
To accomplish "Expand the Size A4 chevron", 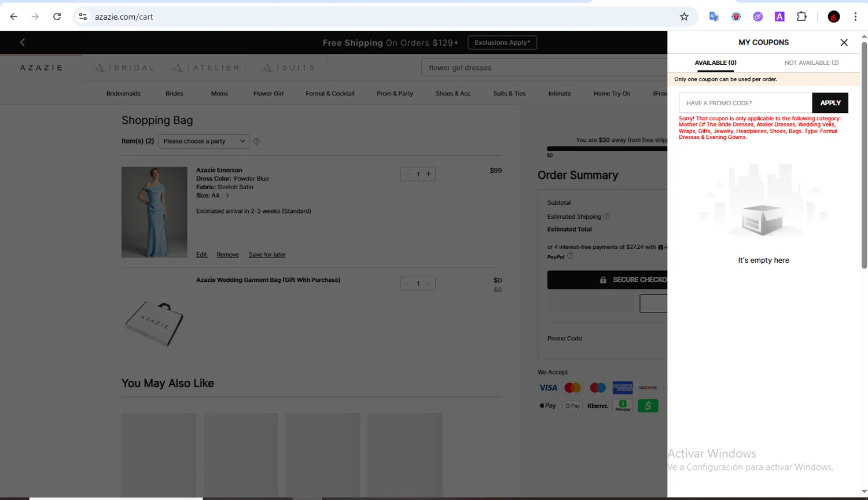I will tap(227, 196).
